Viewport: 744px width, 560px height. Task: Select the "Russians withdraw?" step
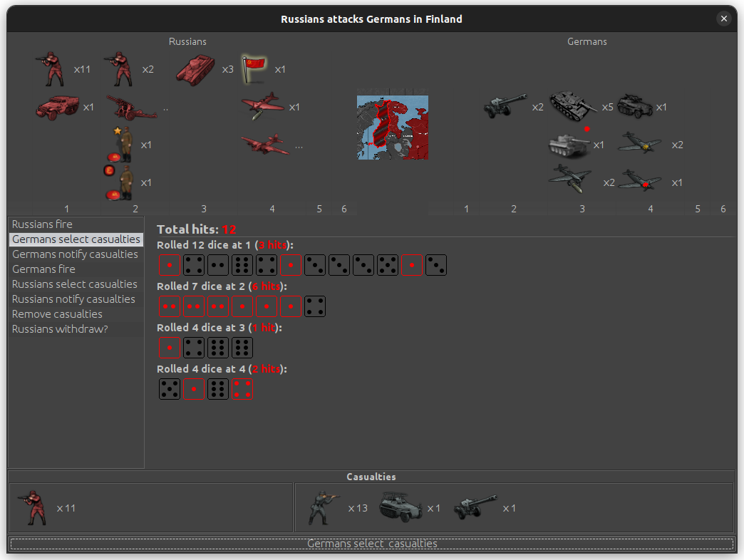click(60, 329)
